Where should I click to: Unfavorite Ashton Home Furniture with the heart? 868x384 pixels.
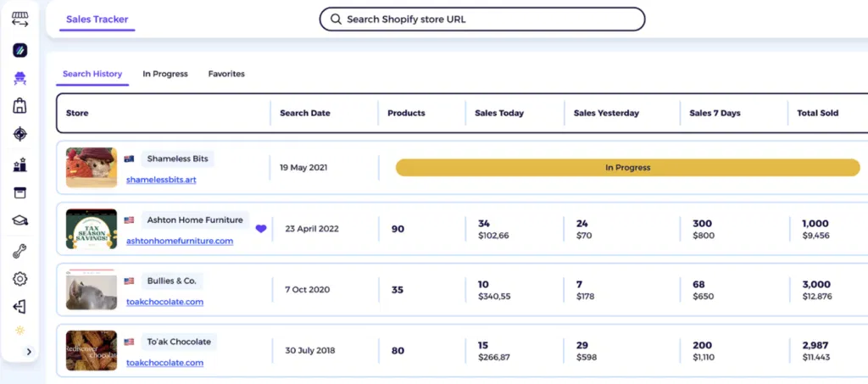(x=261, y=229)
